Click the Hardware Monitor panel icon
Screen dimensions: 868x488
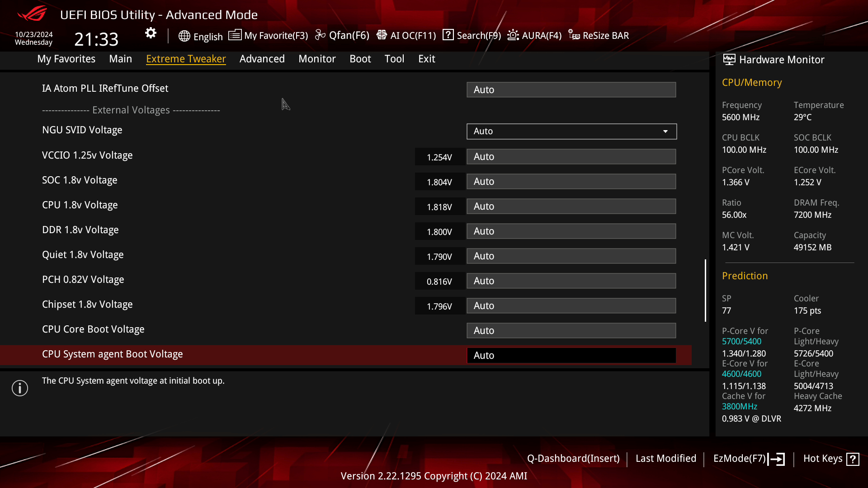pos(728,59)
